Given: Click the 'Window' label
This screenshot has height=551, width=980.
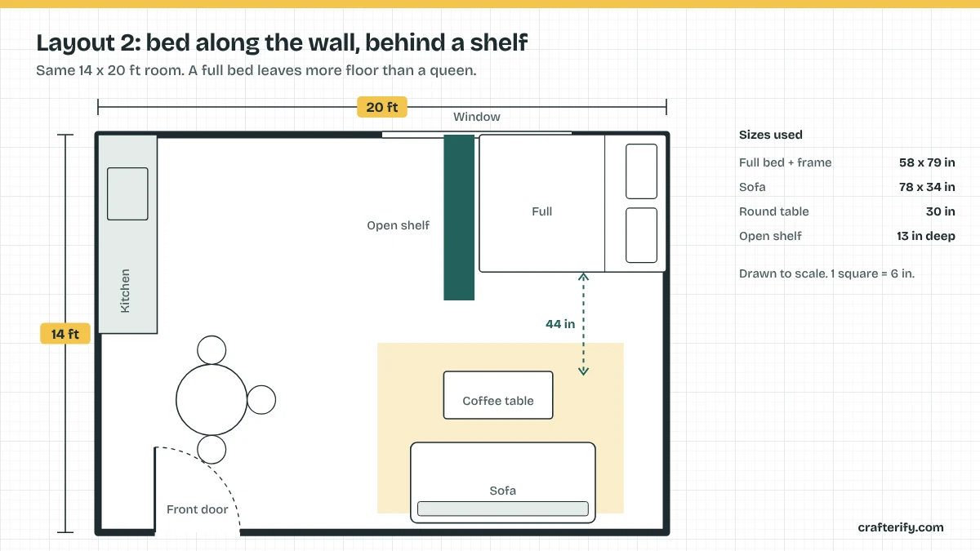Looking at the screenshot, I should tap(477, 117).
